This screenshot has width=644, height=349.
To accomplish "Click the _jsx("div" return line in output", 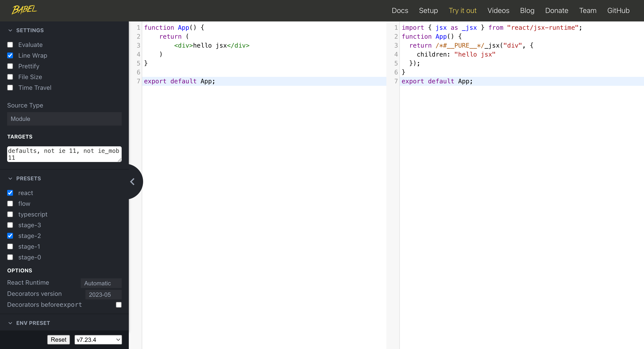I will coord(471,45).
